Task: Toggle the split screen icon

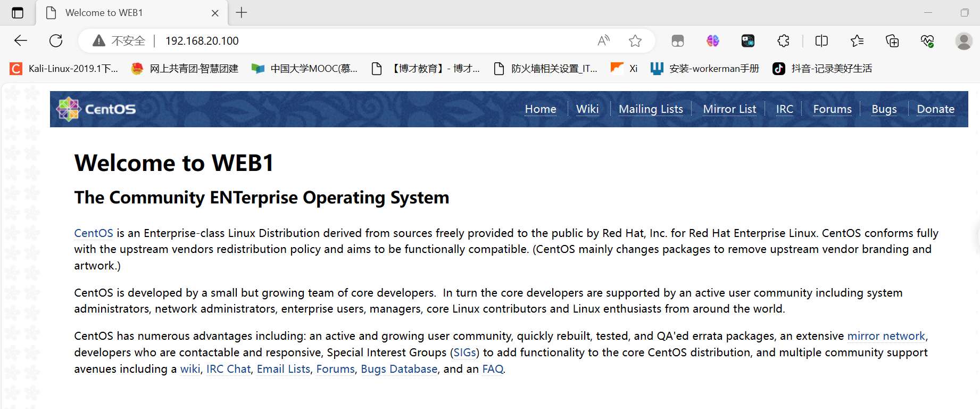Action: click(821, 41)
